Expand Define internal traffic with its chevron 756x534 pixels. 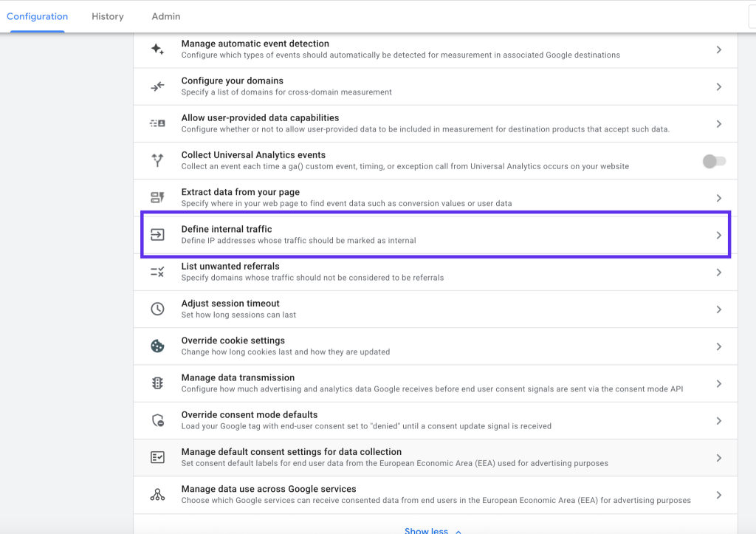tap(719, 236)
